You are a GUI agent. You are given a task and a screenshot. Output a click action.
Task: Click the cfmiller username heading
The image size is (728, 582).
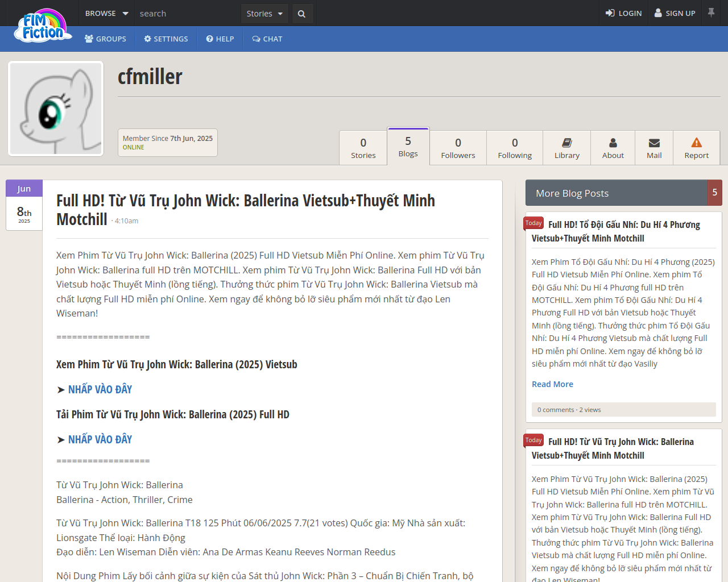(x=150, y=77)
